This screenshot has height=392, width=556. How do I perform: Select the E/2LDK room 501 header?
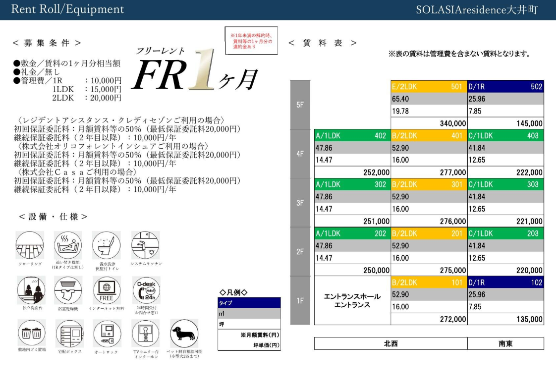pyautogui.click(x=429, y=87)
